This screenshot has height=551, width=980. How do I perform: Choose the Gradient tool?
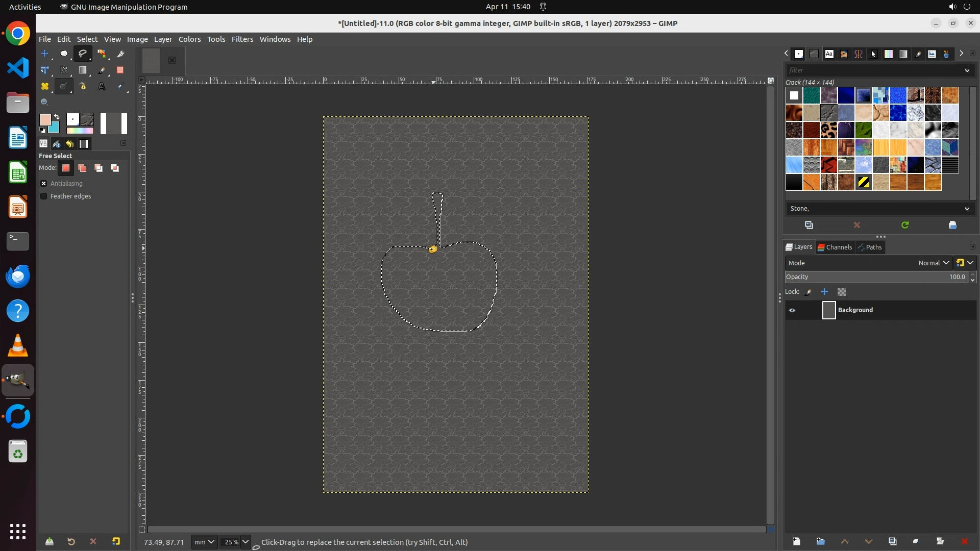point(83,70)
